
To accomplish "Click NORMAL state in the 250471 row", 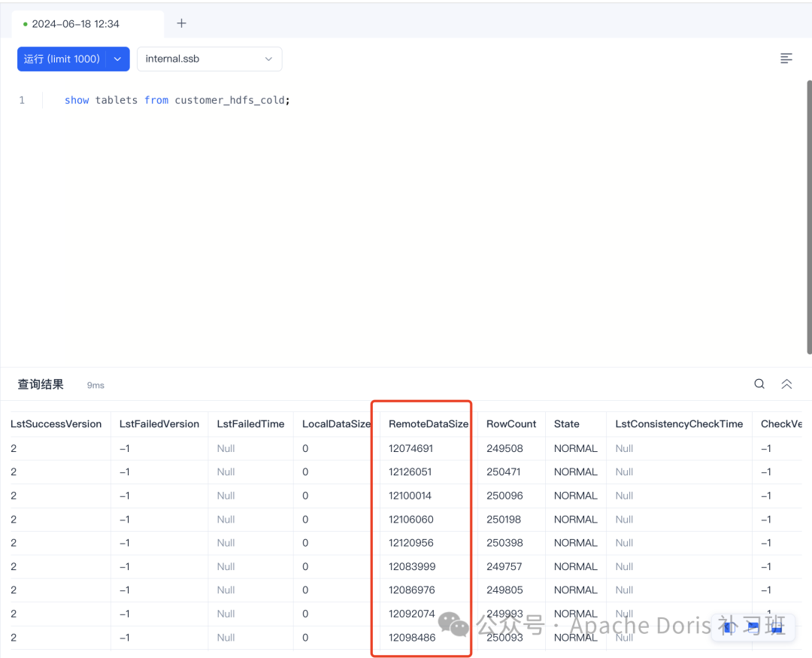I will point(575,472).
